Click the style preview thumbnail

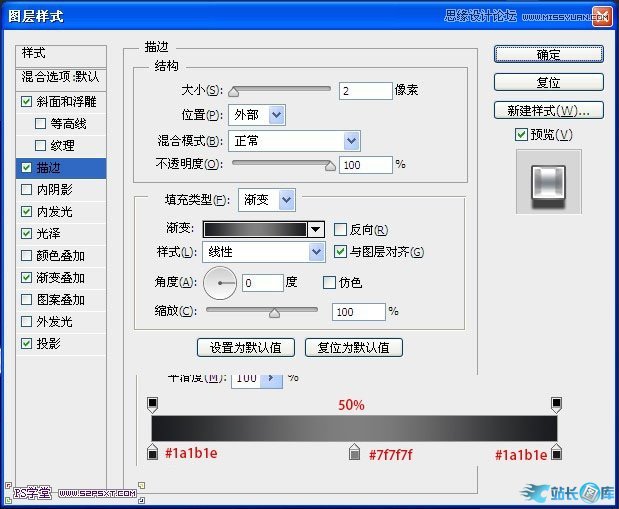[548, 182]
